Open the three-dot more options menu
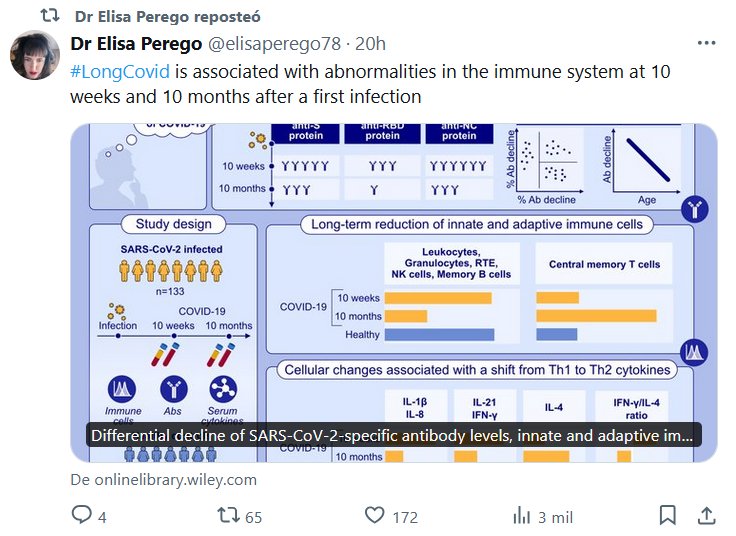 (x=706, y=44)
